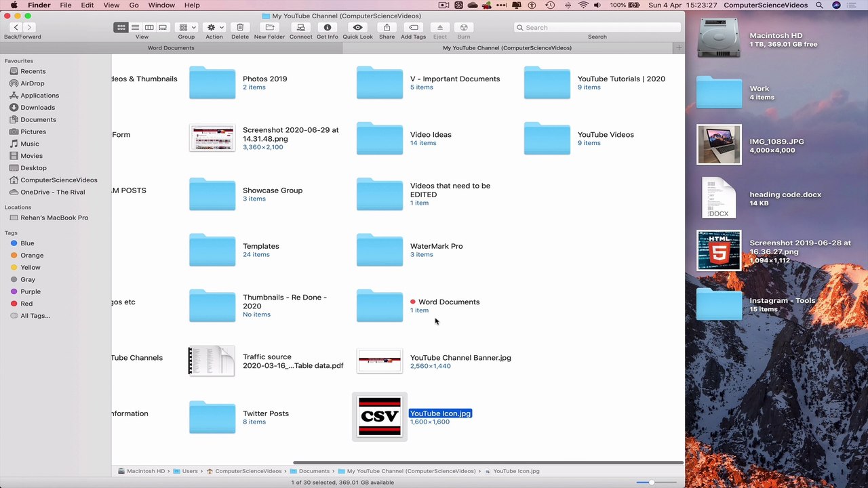Click Users in the path bar
This screenshot has width=868, height=488.
[185, 471]
